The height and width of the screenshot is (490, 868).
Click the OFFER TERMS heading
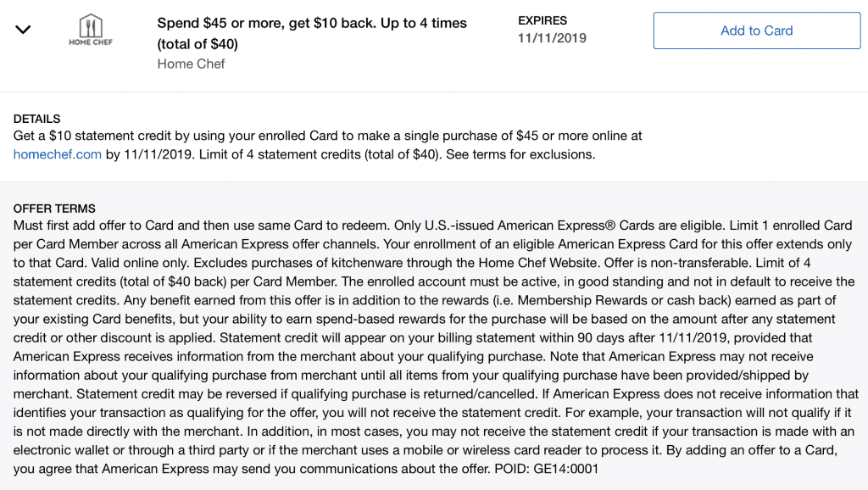pyautogui.click(x=54, y=209)
